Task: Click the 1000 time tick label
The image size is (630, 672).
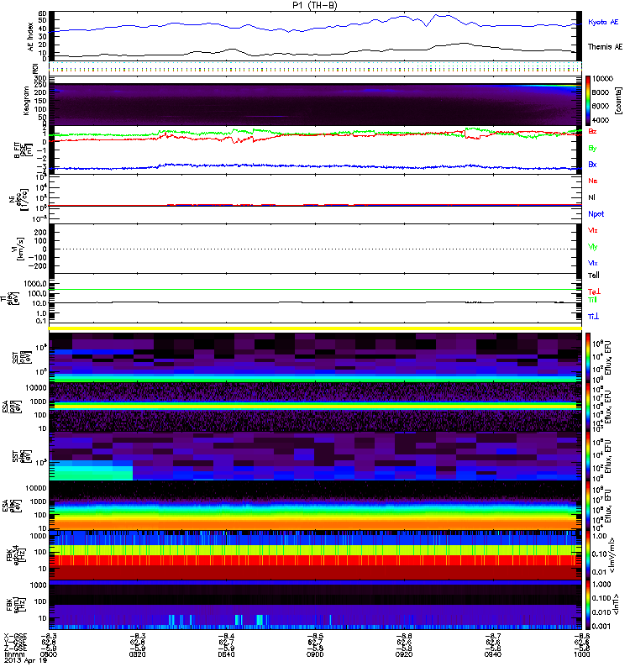Action: [x=581, y=654]
